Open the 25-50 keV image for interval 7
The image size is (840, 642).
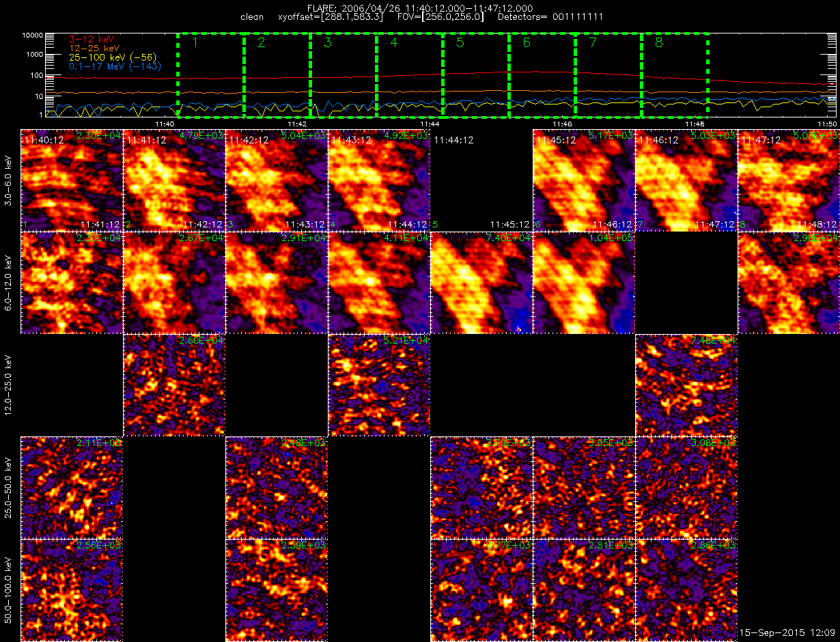pyautogui.click(x=687, y=488)
